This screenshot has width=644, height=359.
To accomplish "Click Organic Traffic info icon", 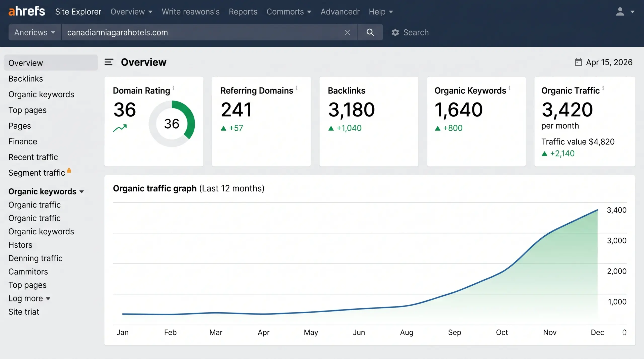I will pyautogui.click(x=603, y=88).
